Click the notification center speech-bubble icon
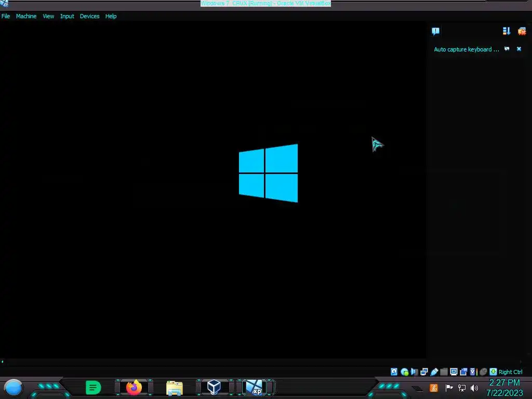Screen dimensions: 532x399 [x=436, y=31]
